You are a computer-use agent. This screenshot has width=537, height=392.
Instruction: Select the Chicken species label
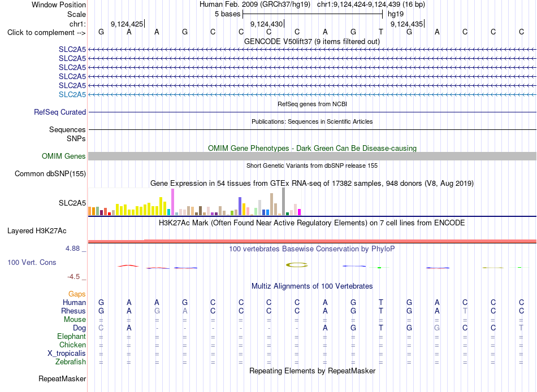(72, 345)
